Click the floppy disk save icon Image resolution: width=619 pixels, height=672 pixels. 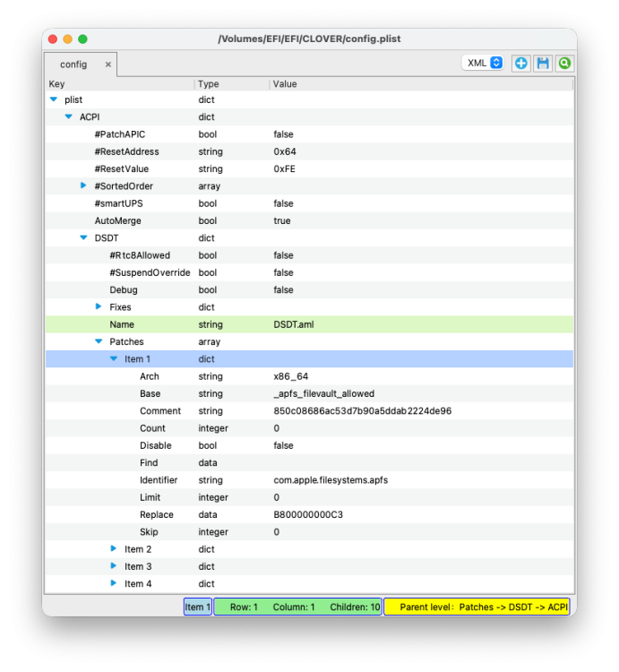543,64
